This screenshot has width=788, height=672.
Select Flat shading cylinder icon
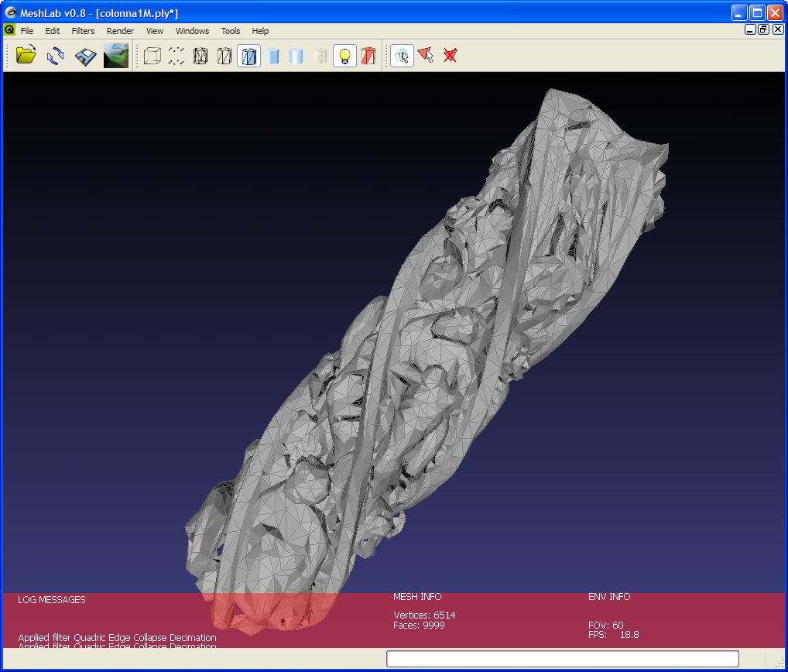[x=272, y=56]
